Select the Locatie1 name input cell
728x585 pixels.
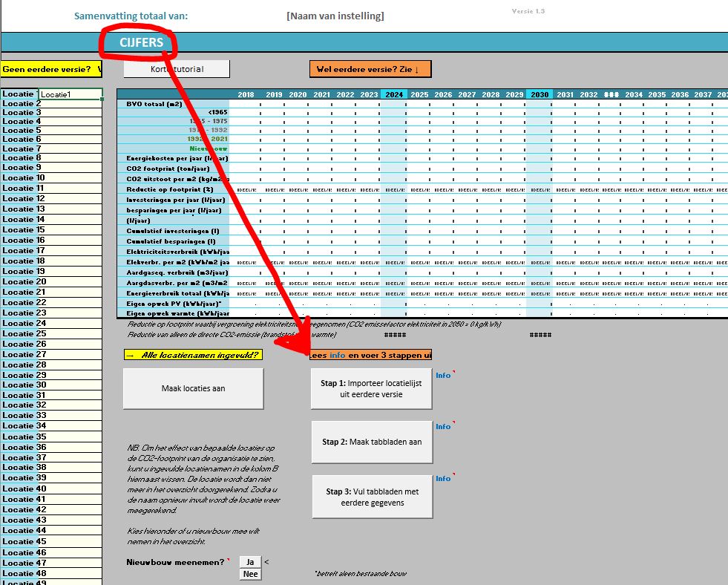tap(70, 94)
